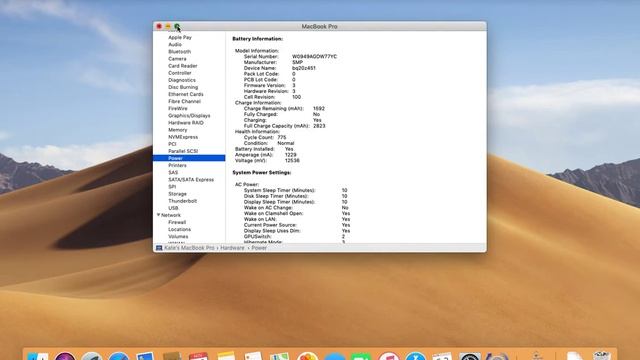
Task: Launch Siri from the dock
Action: [x=65, y=356]
